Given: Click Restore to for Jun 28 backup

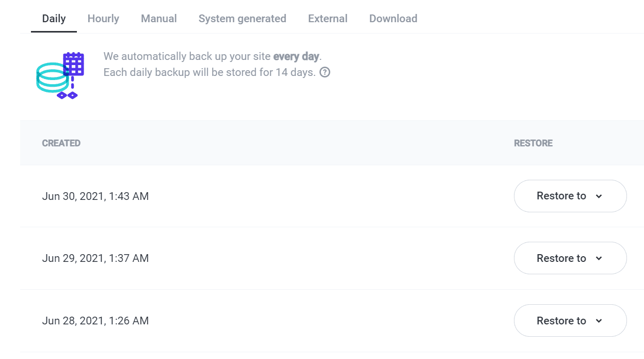Looking at the screenshot, I should point(570,321).
